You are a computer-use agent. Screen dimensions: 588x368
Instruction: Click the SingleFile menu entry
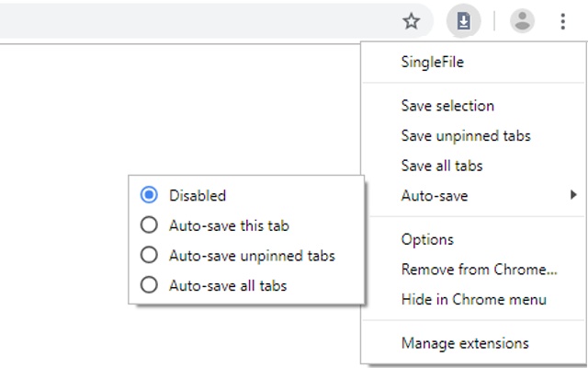(x=433, y=63)
